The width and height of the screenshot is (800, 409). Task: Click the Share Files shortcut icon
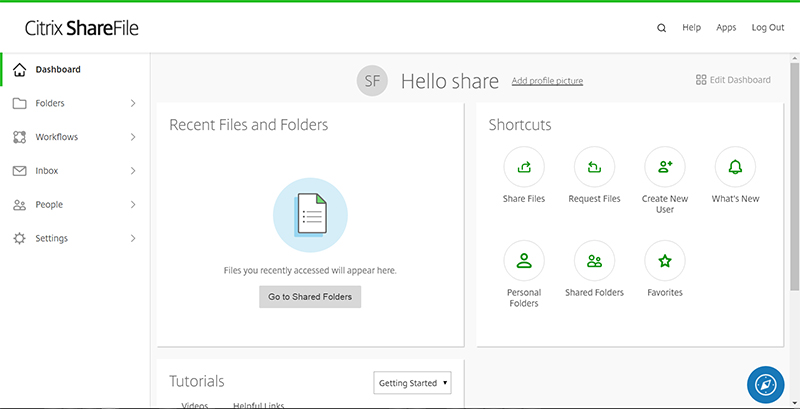(x=524, y=167)
